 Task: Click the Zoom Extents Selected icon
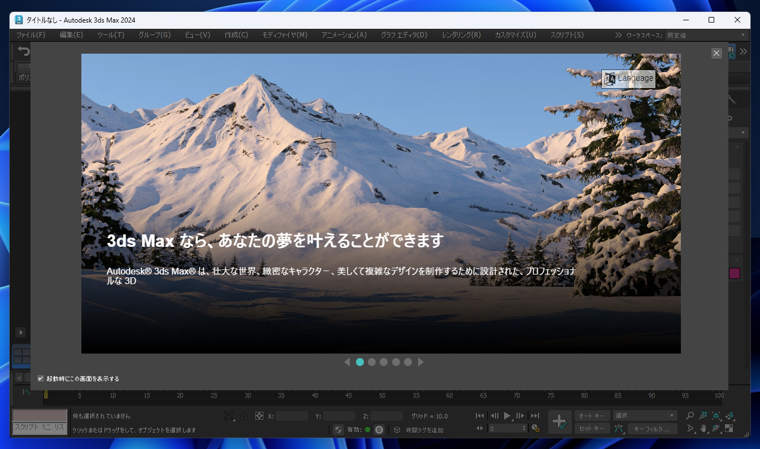[x=716, y=416]
